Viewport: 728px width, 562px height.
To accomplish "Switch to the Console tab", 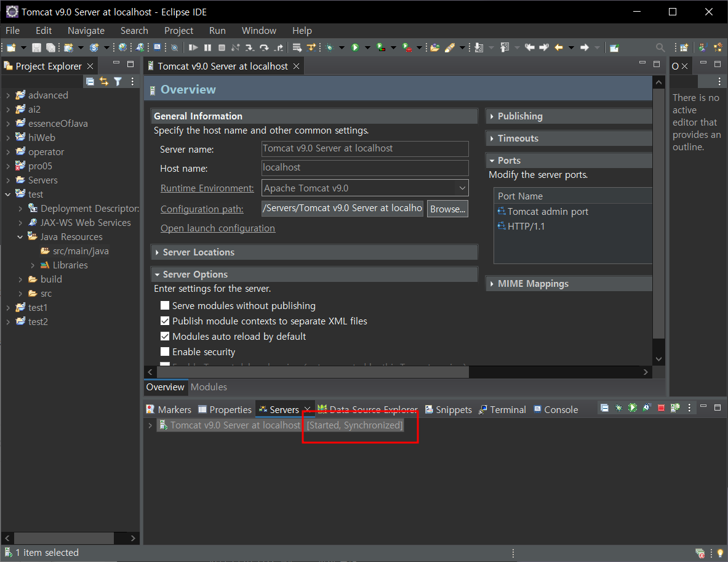I will pyautogui.click(x=556, y=410).
